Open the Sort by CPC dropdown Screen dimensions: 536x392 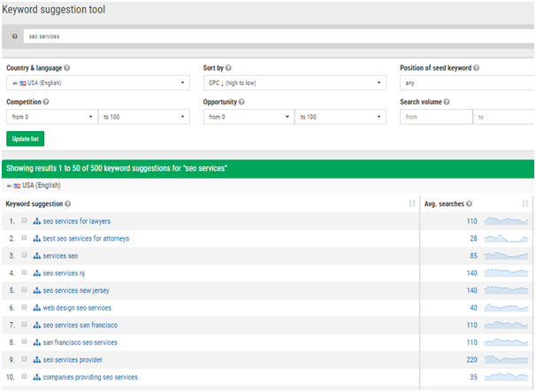295,83
